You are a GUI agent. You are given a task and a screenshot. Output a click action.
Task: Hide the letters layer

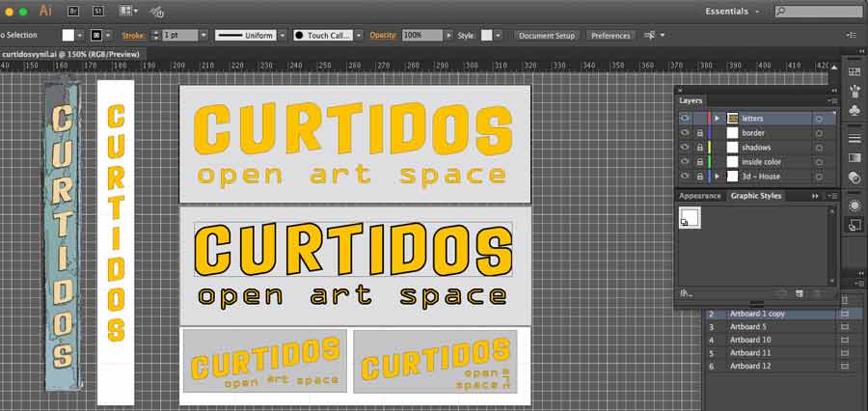click(685, 118)
